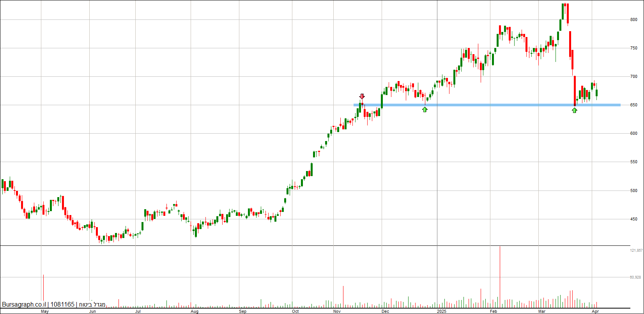Click the stock ID 1081165 in the footer
644x314 pixels.
[x=62, y=304]
